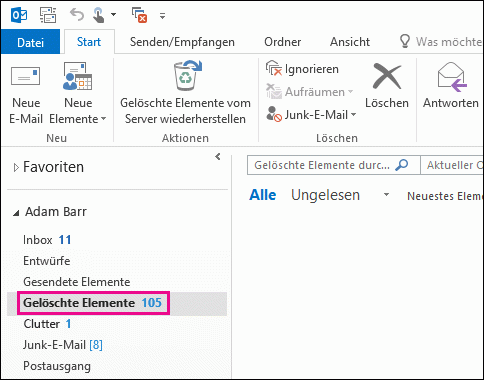Open the Junk-E-Mail folder in the tree
The image size is (484, 380).
(x=63, y=345)
